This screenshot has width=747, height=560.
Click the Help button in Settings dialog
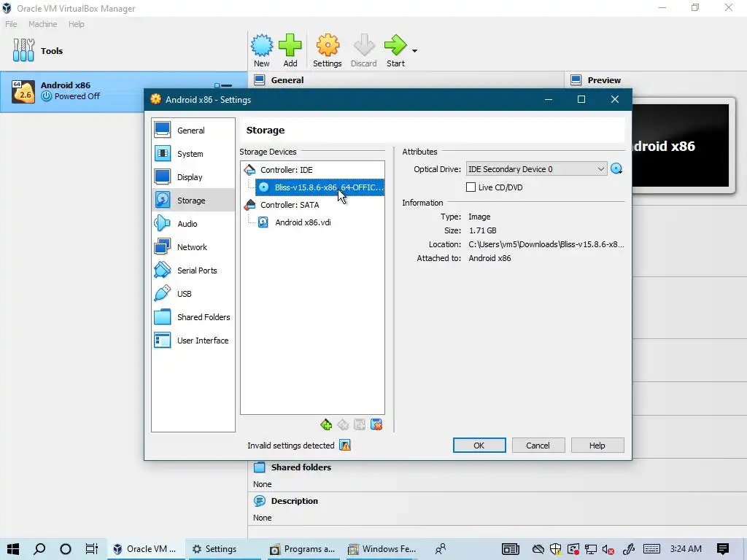tap(597, 446)
